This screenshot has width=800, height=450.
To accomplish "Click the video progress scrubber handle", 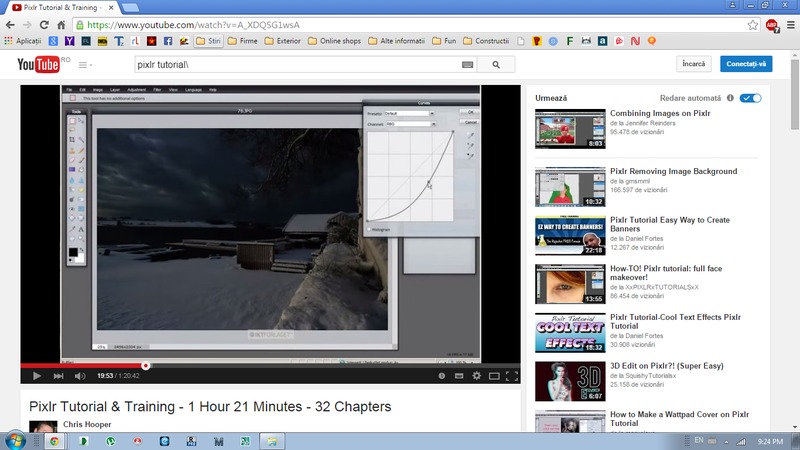I will [146, 365].
